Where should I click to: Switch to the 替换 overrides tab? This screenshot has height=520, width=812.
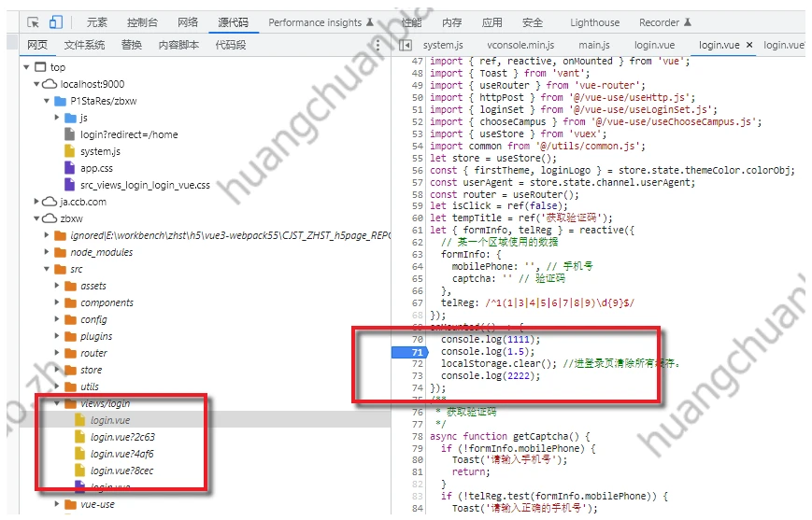pyautogui.click(x=132, y=45)
